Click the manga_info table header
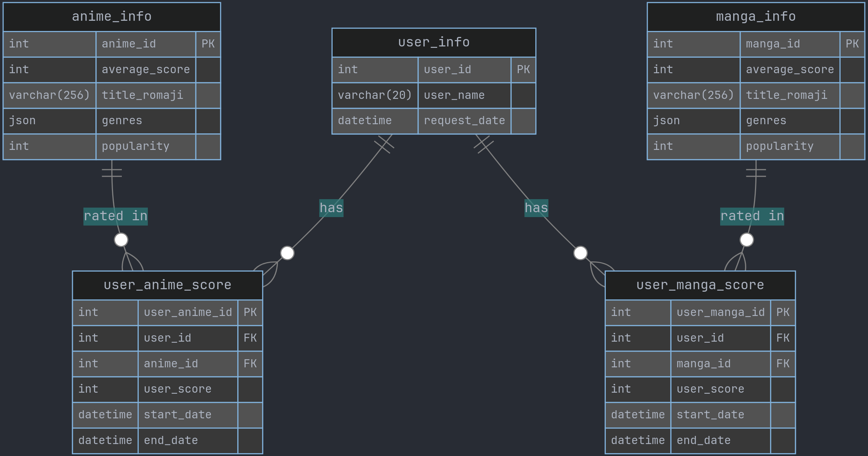 (x=756, y=17)
